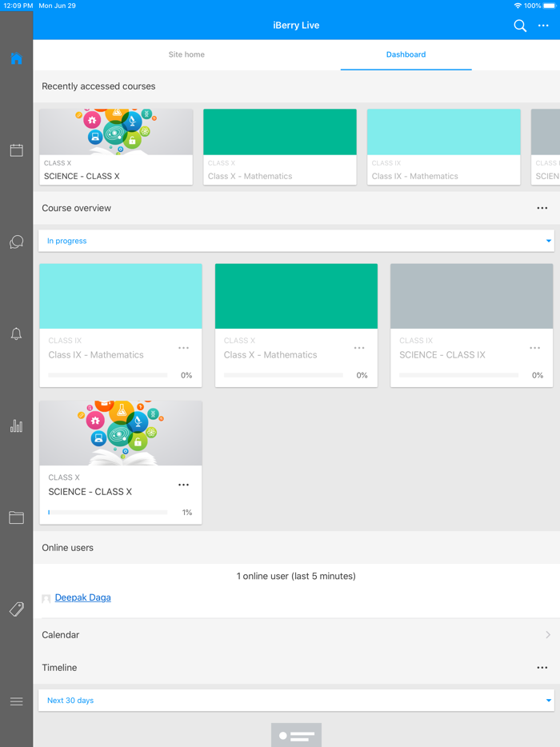This screenshot has height=747, width=560.
Task: Open top bar three-dot options menu
Action: (544, 26)
